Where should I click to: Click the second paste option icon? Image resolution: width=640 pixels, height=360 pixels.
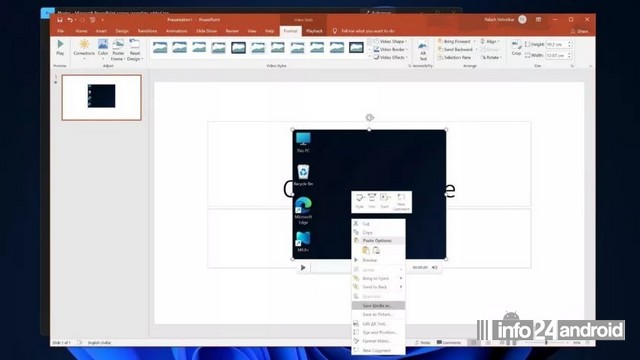376,250
